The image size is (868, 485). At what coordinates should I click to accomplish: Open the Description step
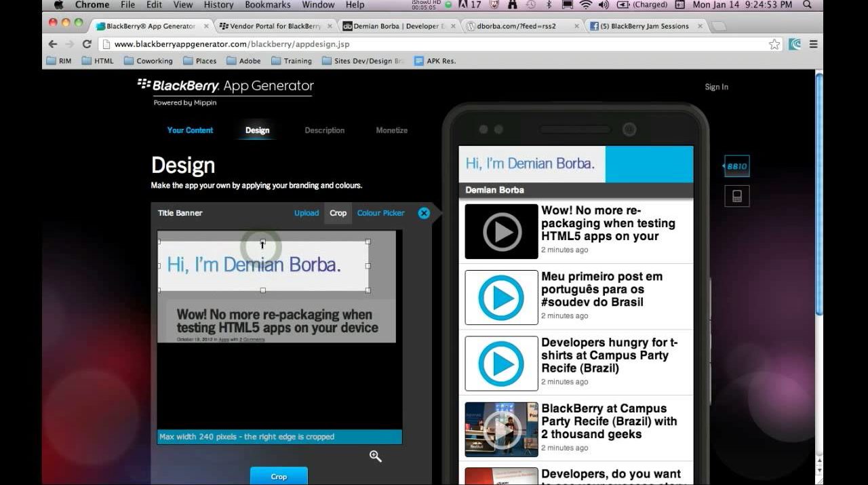pyautogui.click(x=324, y=130)
